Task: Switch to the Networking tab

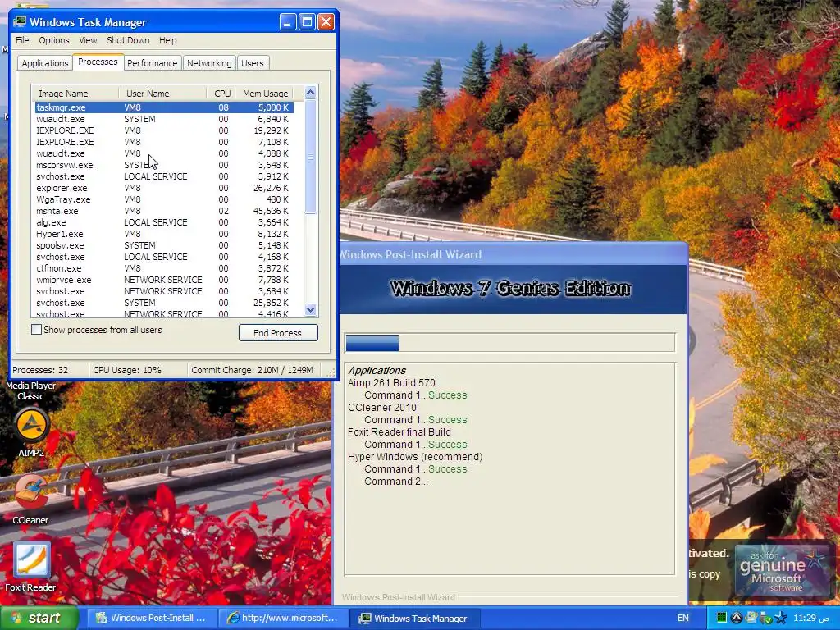Action: click(209, 63)
